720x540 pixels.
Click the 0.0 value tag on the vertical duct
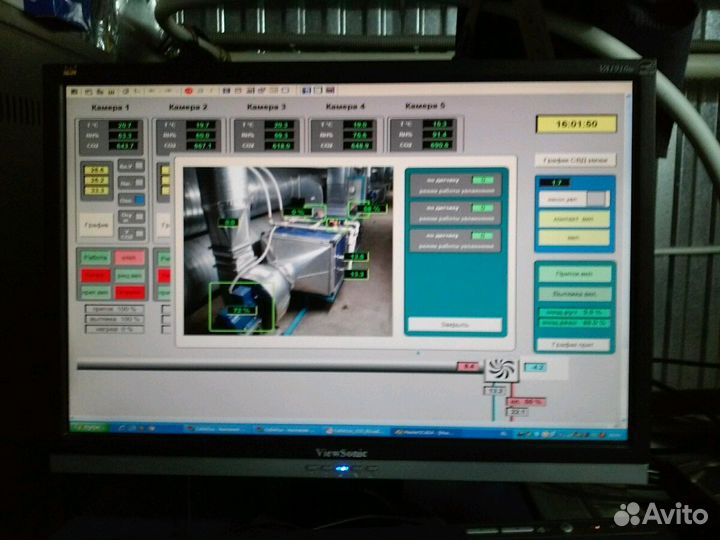228,222
